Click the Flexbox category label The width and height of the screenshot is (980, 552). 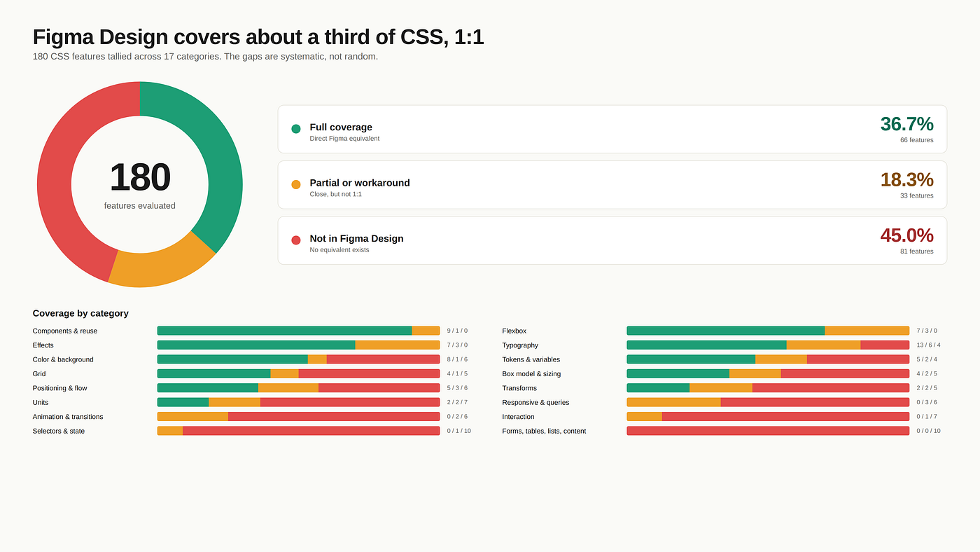pos(514,331)
